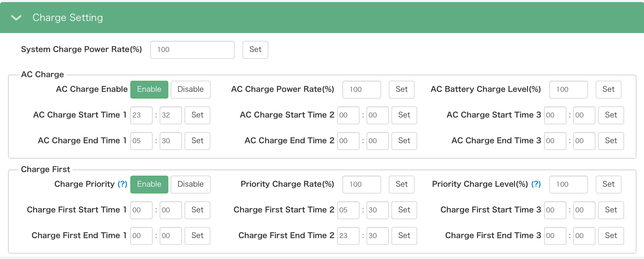
Task: Set Charge First Start Time 2
Action: pos(404,210)
